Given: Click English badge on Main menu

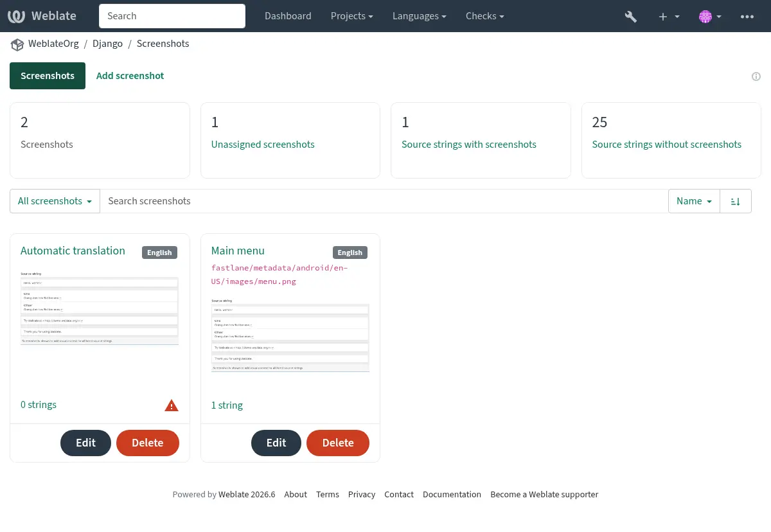Looking at the screenshot, I should [x=350, y=253].
